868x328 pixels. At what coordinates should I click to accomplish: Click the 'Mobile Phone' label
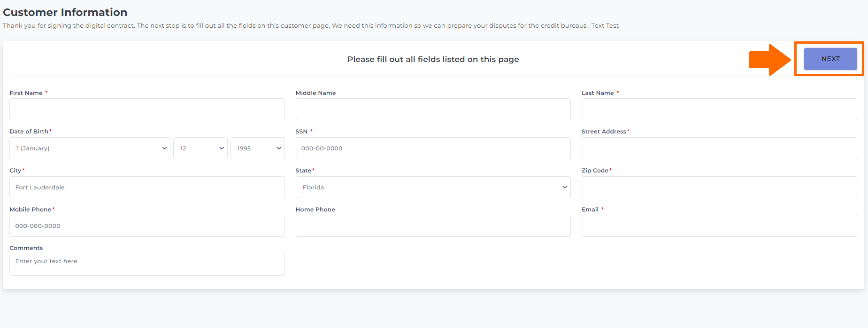tap(31, 210)
